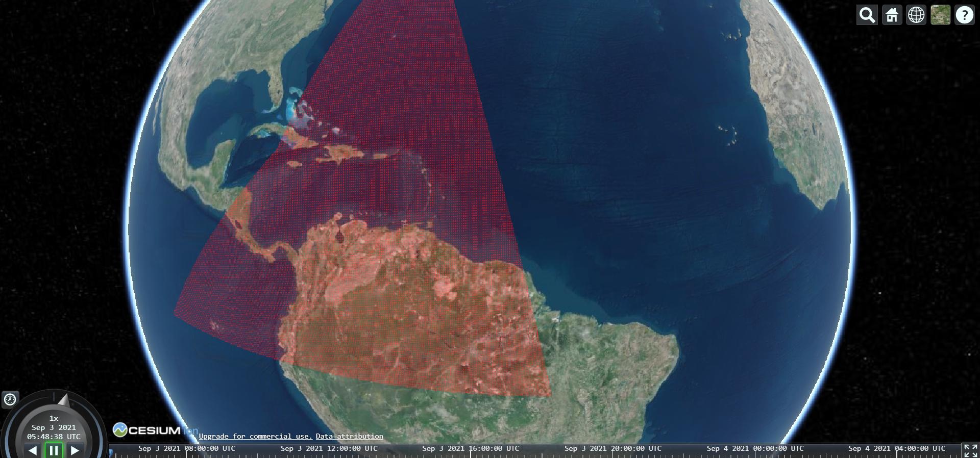Image resolution: width=980 pixels, height=458 pixels.
Task: Toggle full screen mode
Action: (x=970, y=450)
